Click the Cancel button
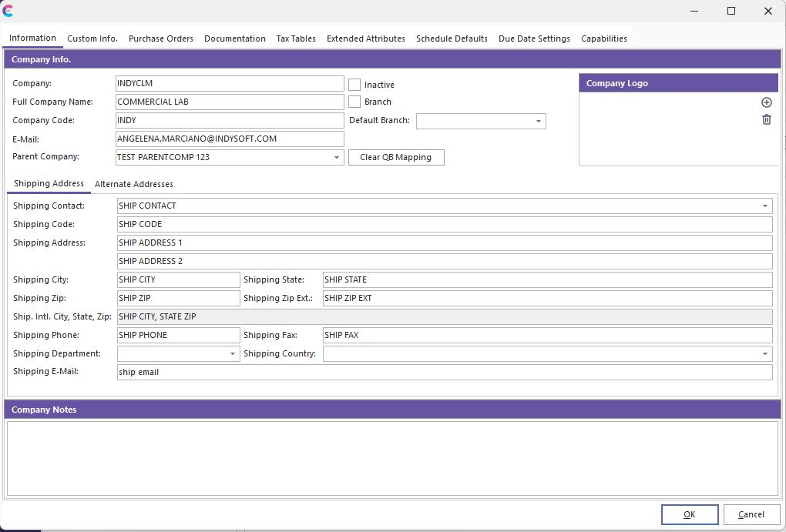Image resolution: width=786 pixels, height=532 pixels. pyautogui.click(x=751, y=514)
